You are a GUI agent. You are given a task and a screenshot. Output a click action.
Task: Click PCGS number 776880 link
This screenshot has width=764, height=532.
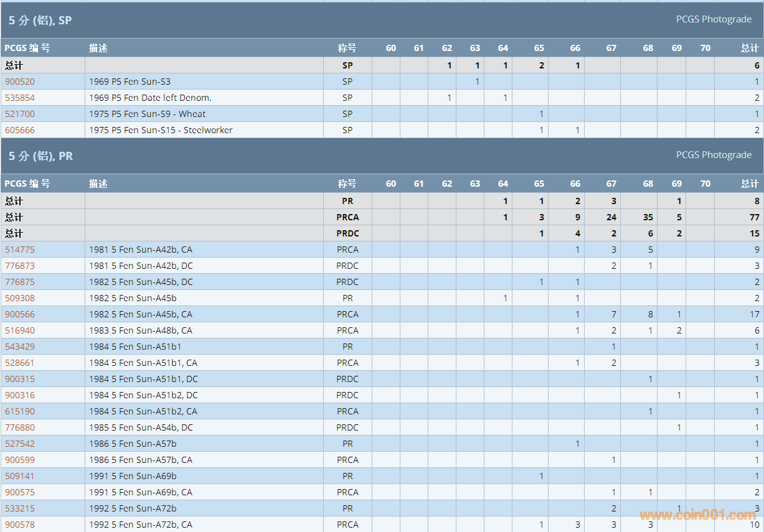click(x=20, y=427)
